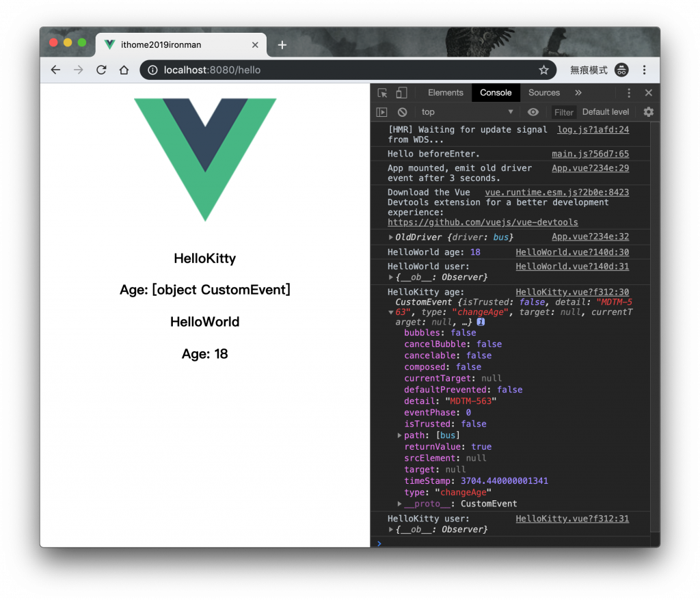
Task: Close the DevTools panel
Action: point(649,93)
